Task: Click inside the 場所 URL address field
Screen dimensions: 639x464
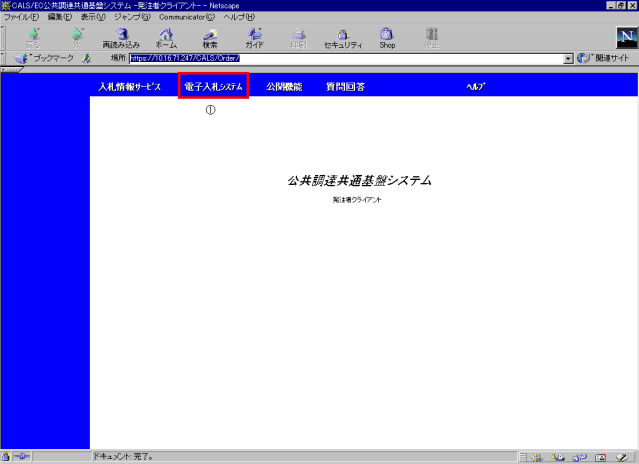Action: pyautogui.click(x=346, y=59)
